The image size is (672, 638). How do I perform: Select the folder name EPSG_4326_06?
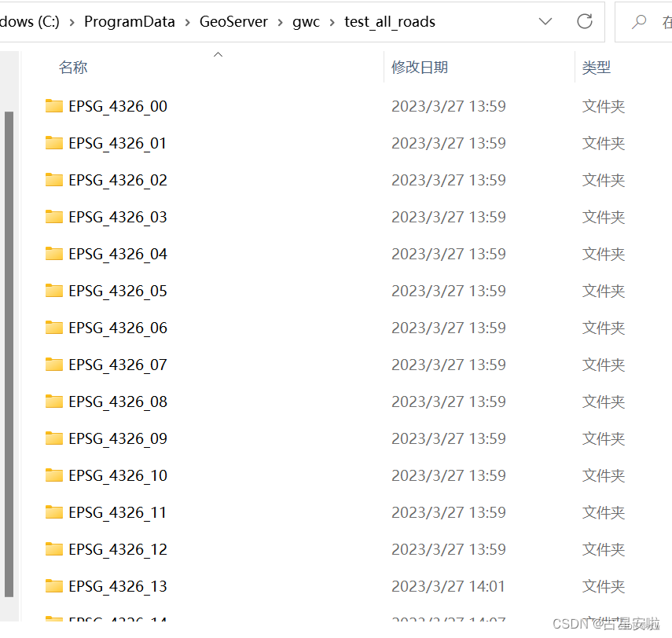[118, 328]
